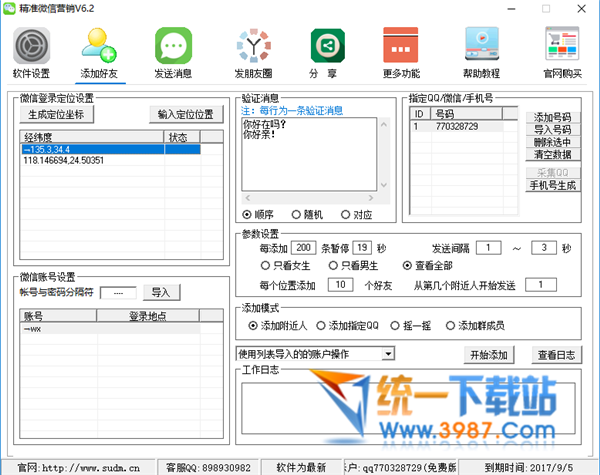Click verification message scrollbar down arrow
Image resolution: width=600 pixels, height=475 pixels.
pyautogui.click(x=384, y=185)
